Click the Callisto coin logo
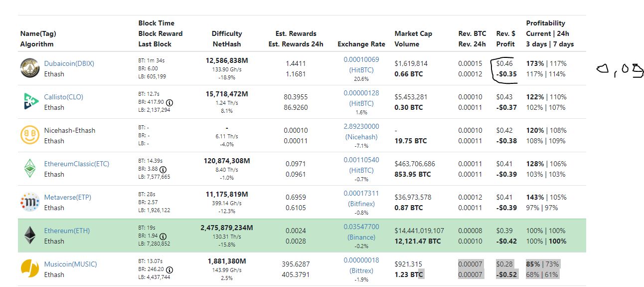 point(31,101)
